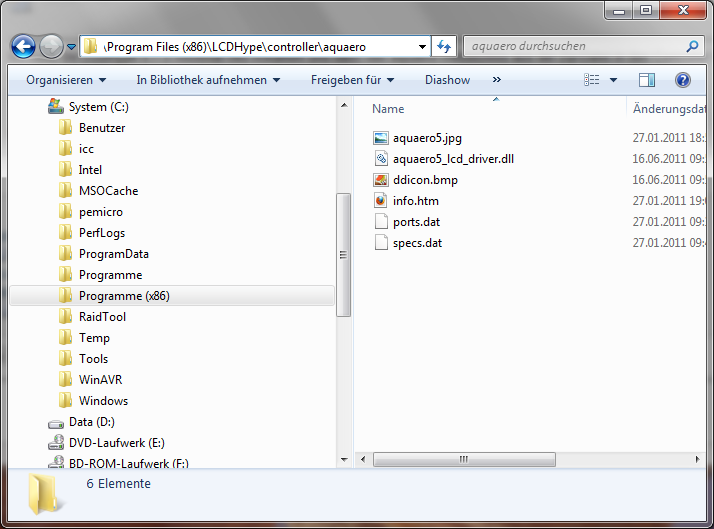Sort files by the Name column header

click(388, 108)
